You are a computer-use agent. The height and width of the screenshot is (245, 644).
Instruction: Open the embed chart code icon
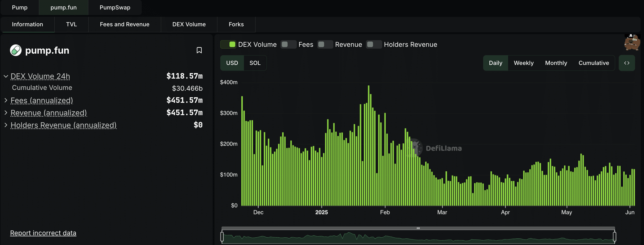pyautogui.click(x=627, y=63)
